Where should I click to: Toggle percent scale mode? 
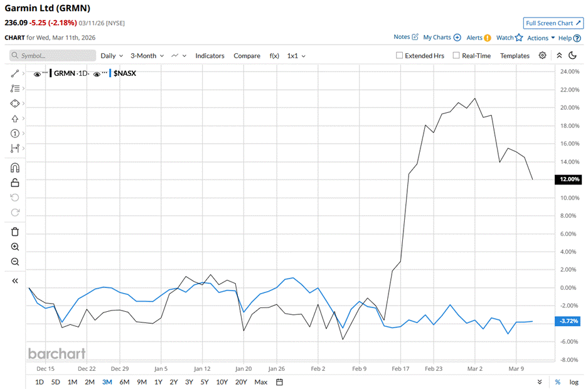558,382
